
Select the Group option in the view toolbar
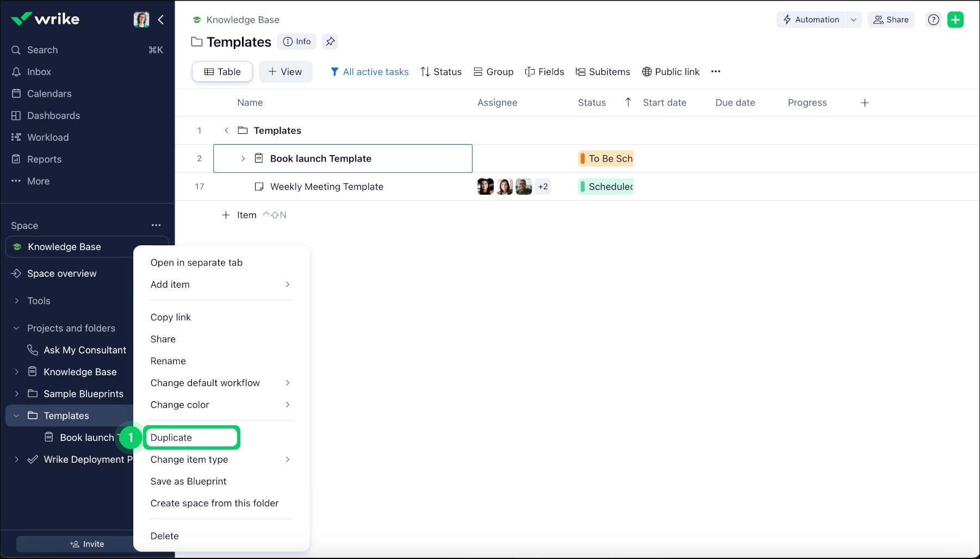tap(493, 71)
